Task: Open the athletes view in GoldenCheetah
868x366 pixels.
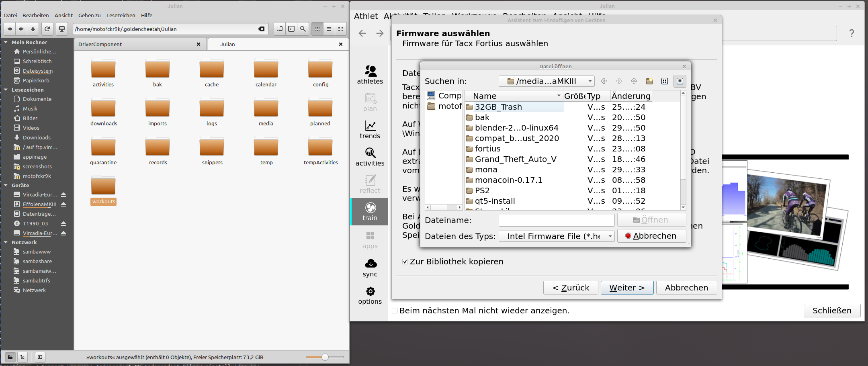Action: [x=370, y=74]
